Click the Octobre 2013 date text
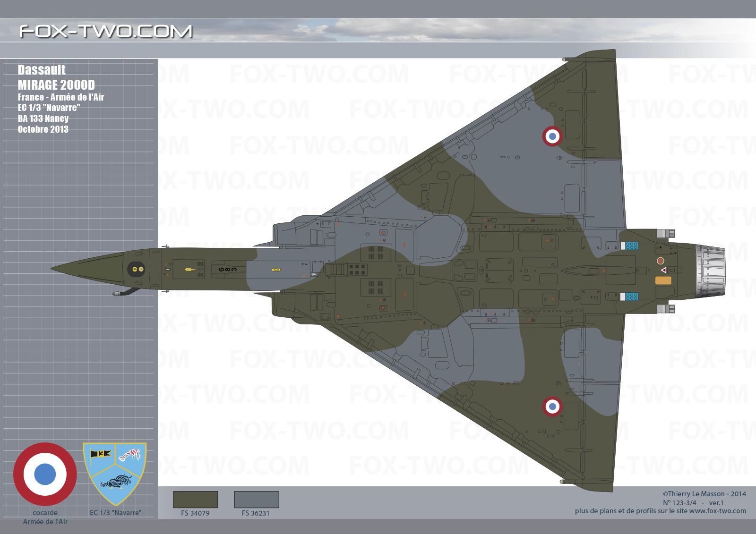This screenshot has width=756, height=534. pyautogui.click(x=43, y=129)
